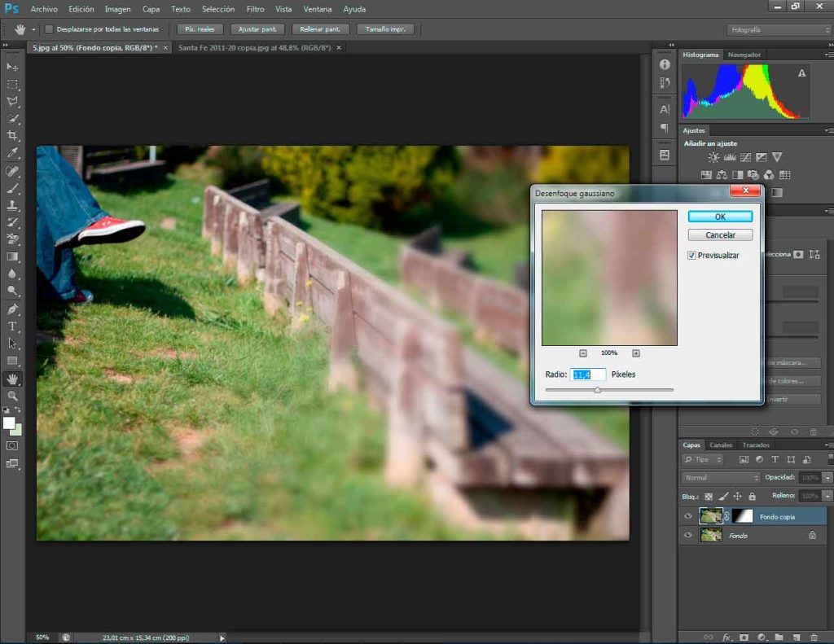This screenshot has height=644, width=834.
Task: Add a Brightness/Contrast adjustment
Action: pos(713,157)
